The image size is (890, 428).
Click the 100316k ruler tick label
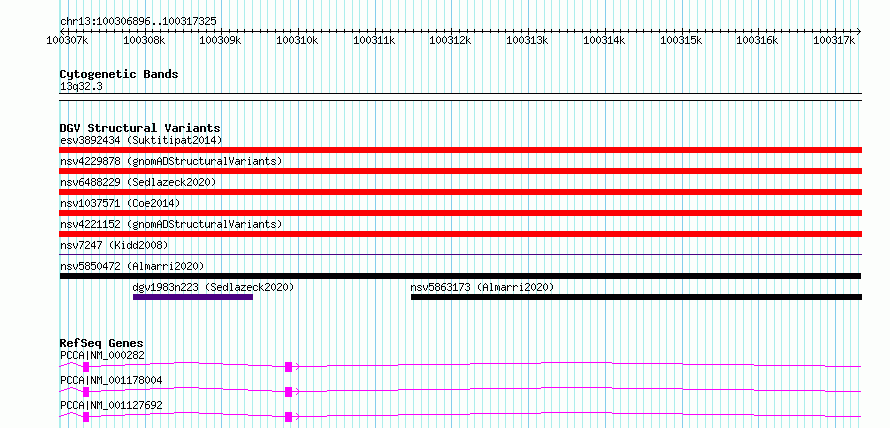757,40
